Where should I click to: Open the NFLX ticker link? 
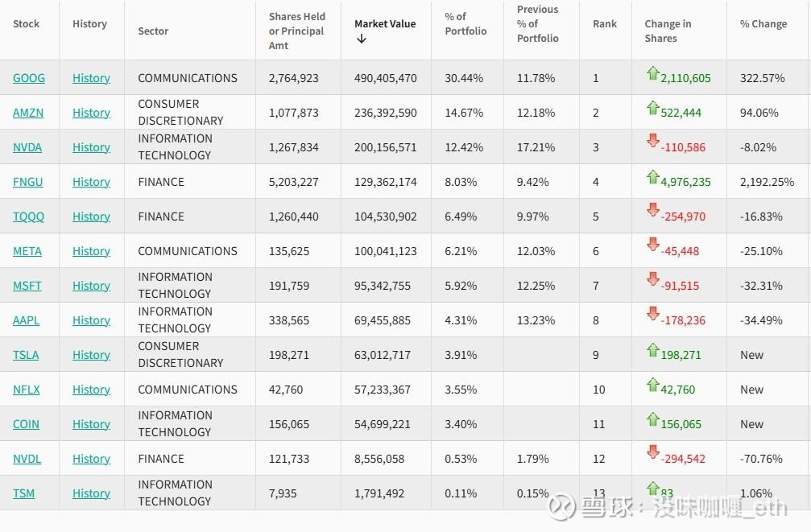[27, 390]
